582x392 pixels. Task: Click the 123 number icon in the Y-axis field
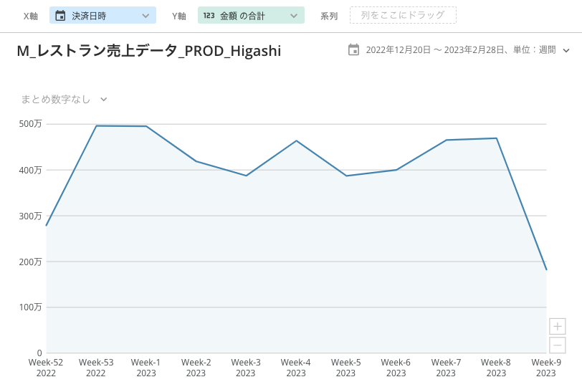pos(209,16)
